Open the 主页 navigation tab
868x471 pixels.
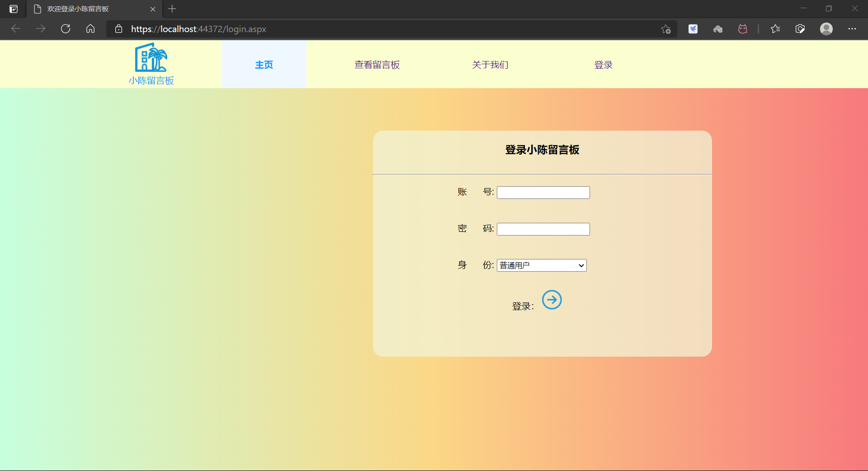point(264,65)
